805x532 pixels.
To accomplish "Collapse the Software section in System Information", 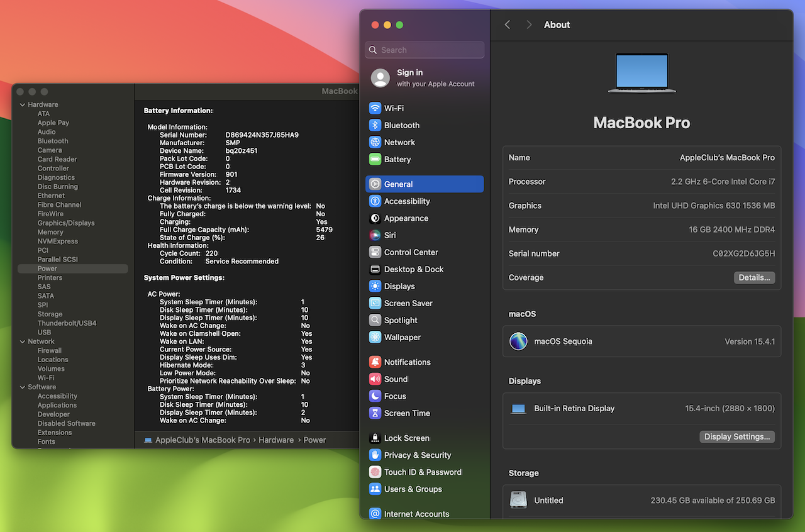I will [x=23, y=387].
